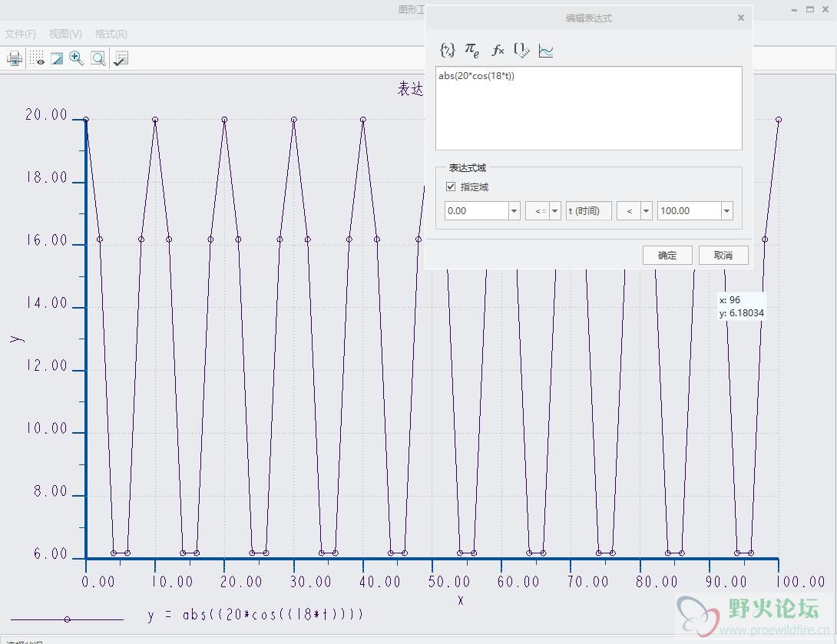Click the 确定 button

coord(667,256)
